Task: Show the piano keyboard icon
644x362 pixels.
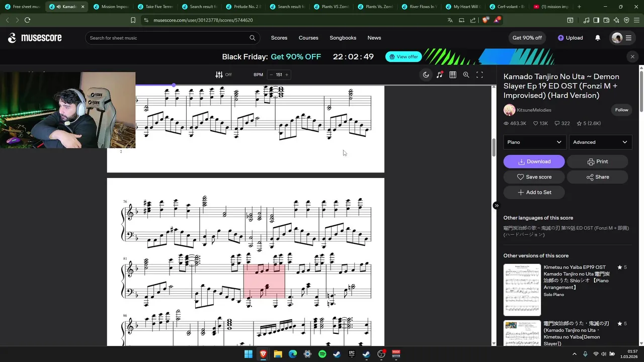Action: tap(453, 74)
